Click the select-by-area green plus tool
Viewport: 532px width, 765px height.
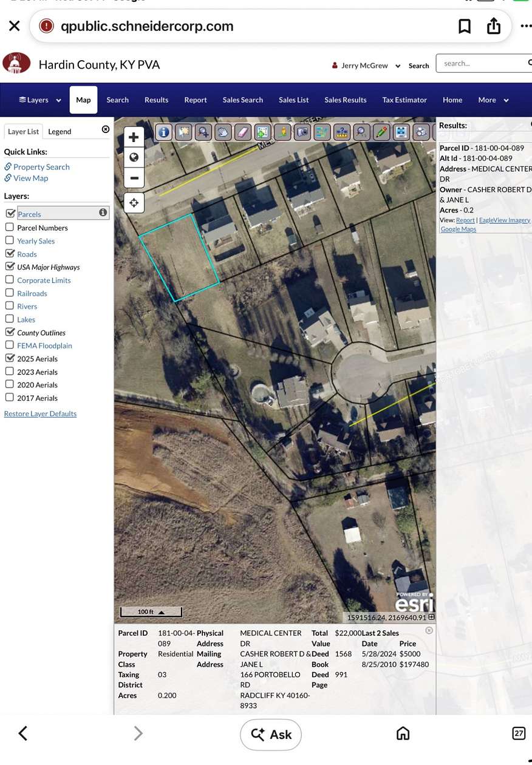tap(262, 132)
